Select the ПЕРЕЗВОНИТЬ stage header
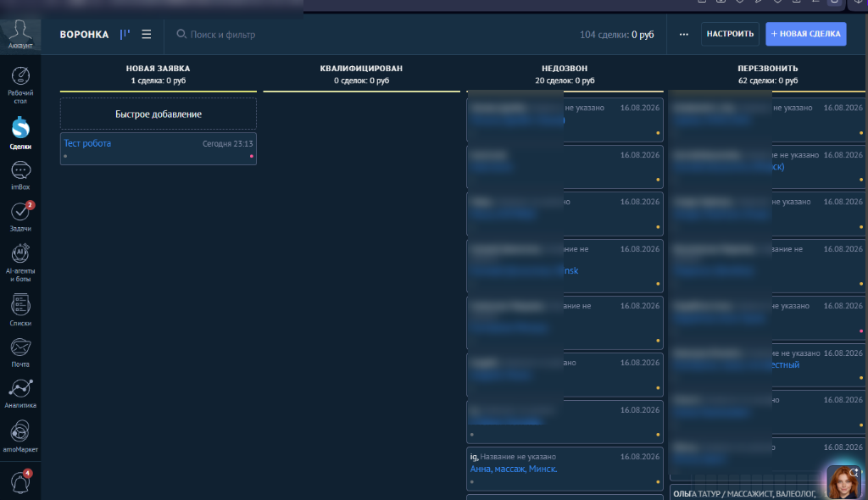This screenshot has width=868, height=500. point(768,68)
